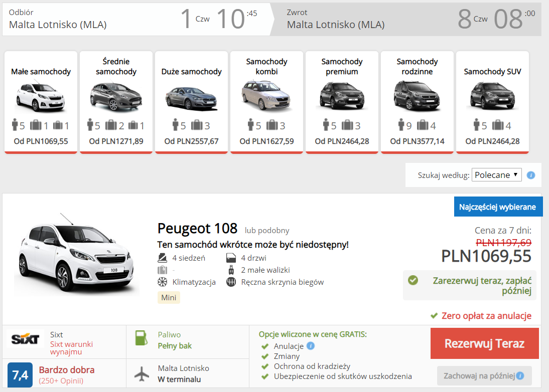Click the 7,4 rating badge

pos(20,375)
